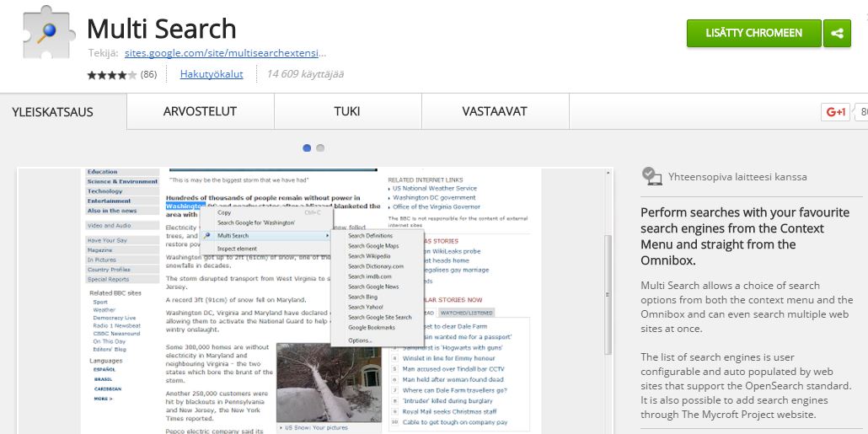Click the Multi Search context menu entry
Screen dimensions: 868x434
(x=266, y=236)
